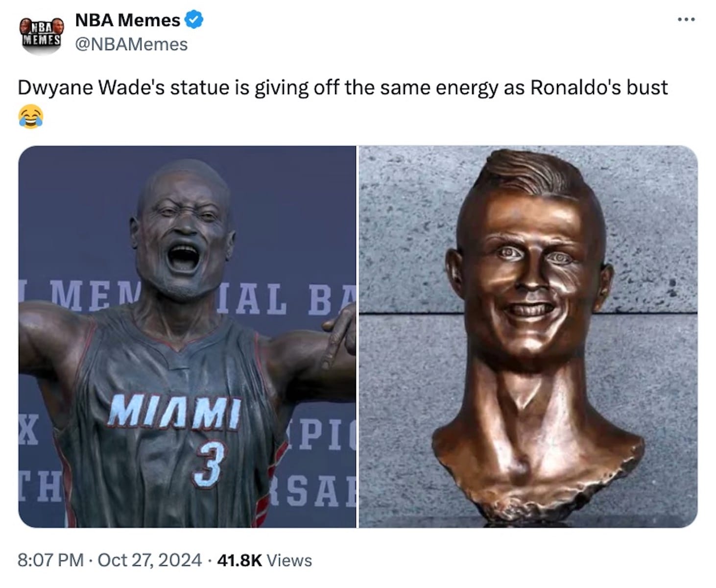Click the tweet text about Wade's statue

coord(343,88)
